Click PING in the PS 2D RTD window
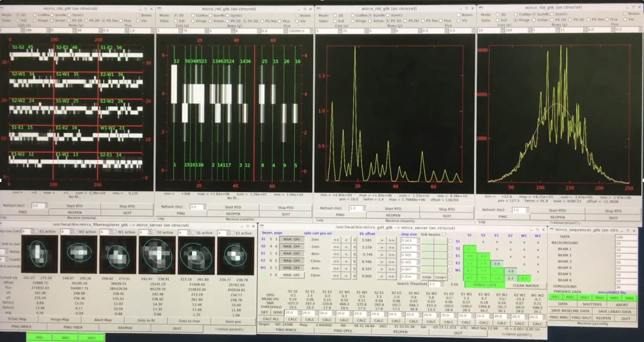The height and width of the screenshot is (342, 644). [x=181, y=214]
